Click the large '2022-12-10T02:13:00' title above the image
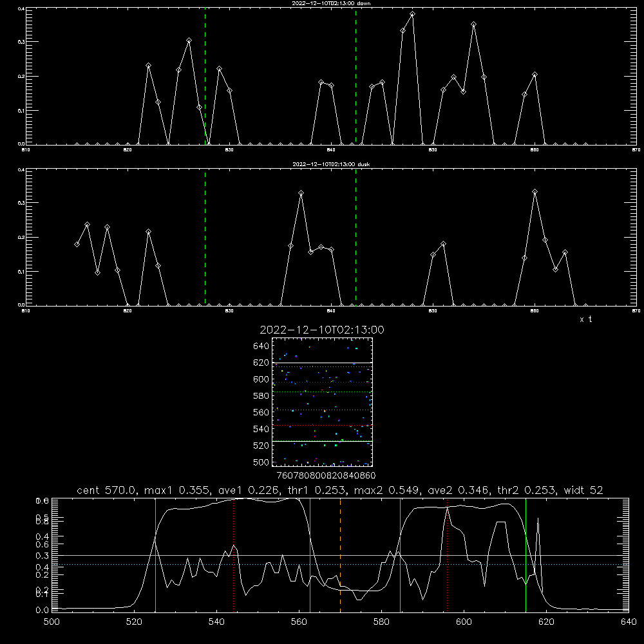 click(x=322, y=330)
